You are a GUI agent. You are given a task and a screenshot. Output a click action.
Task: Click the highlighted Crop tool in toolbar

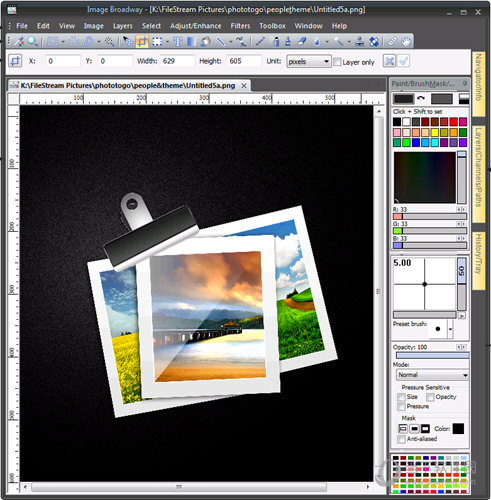[x=142, y=42]
